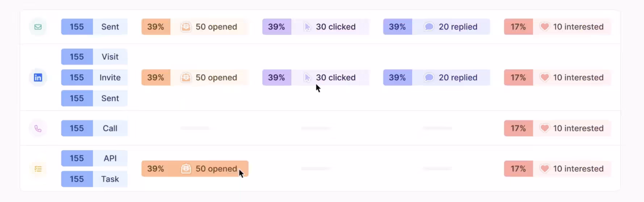Click the LinkedIn channel icon
This screenshot has height=202, width=644.
tap(38, 77)
